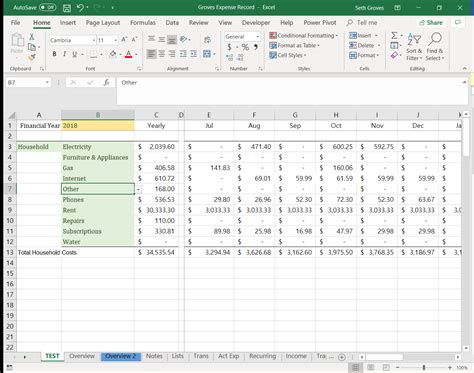
Task: Click the AutoSum sigma icon
Action: pos(394,35)
